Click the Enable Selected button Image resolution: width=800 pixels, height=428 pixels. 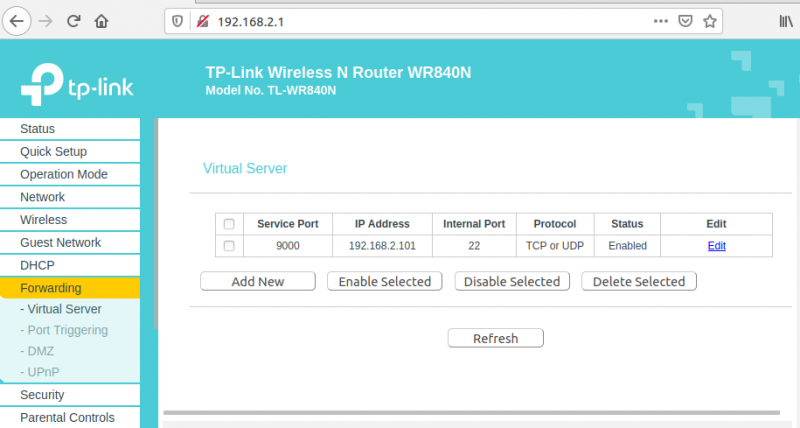[x=385, y=282]
